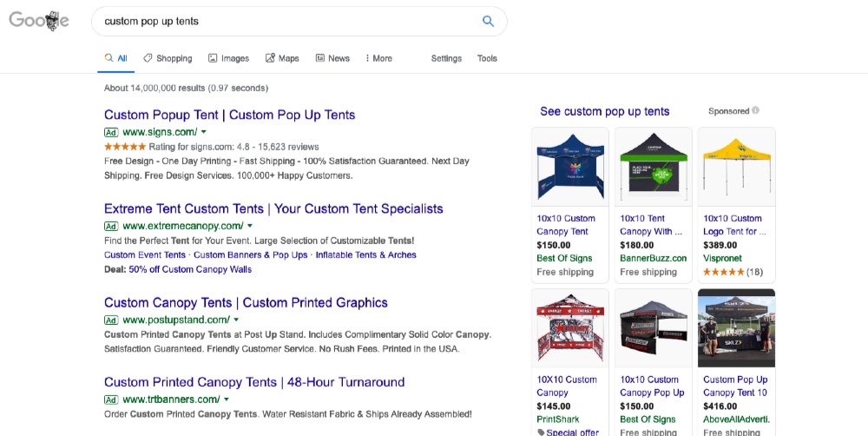Viewport: 868px width, 436px height.
Task: Click the www.postupstand.com/ green URL
Action: point(176,320)
